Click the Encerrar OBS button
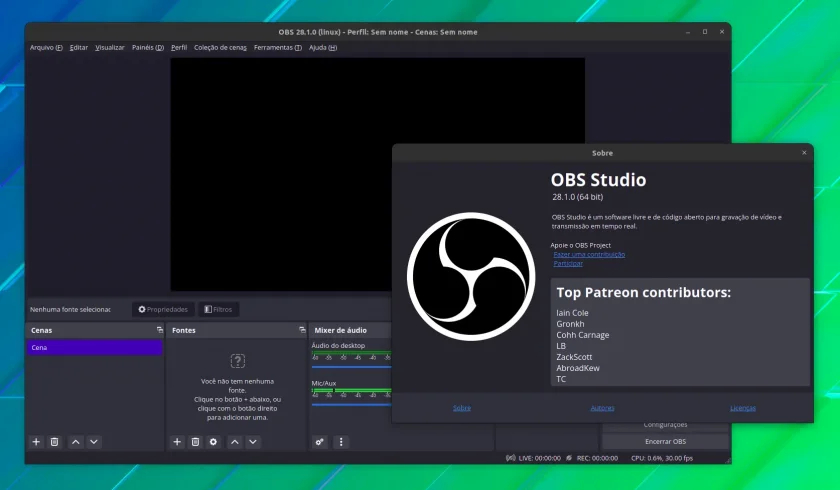Image resolution: width=840 pixels, height=490 pixels. (665, 441)
